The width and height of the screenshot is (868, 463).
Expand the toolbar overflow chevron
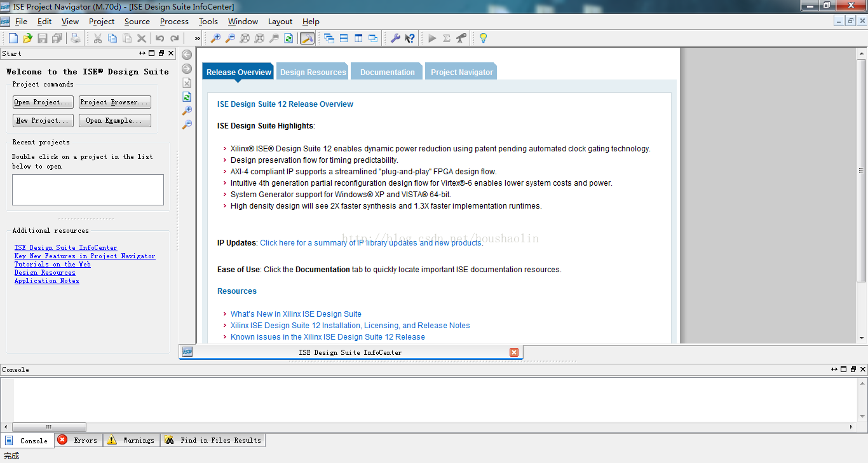coord(197,38)
